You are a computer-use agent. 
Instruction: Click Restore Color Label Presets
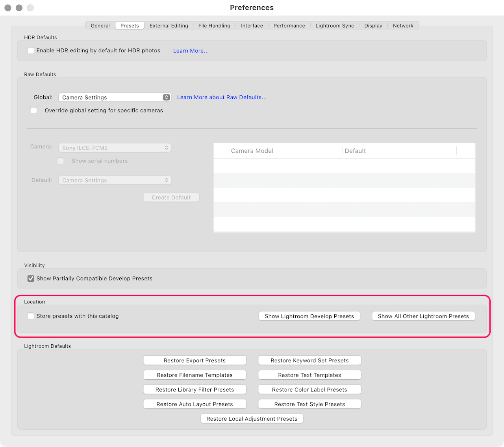(x=309, y=390)
